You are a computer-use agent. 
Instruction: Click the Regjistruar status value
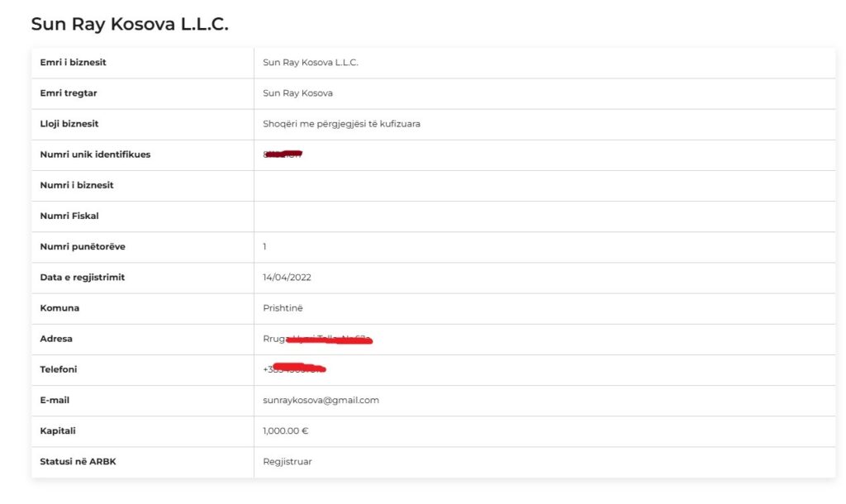point(287,461)
